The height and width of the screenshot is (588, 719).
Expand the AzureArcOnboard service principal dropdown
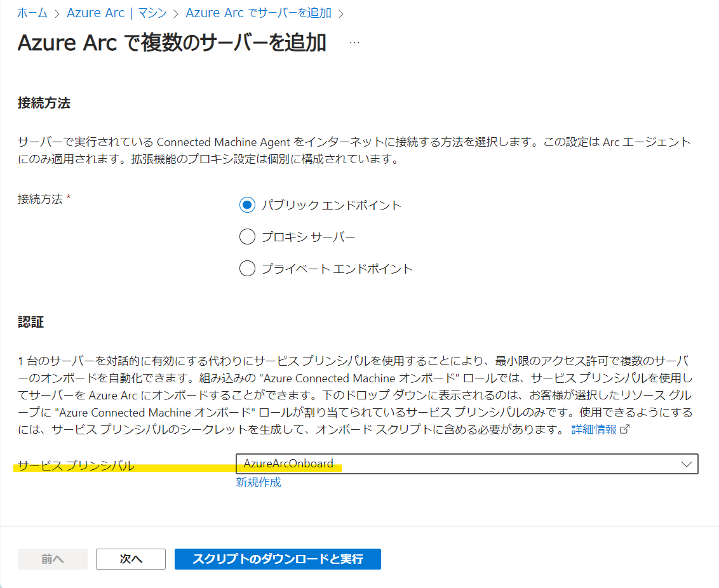point(466,464)
